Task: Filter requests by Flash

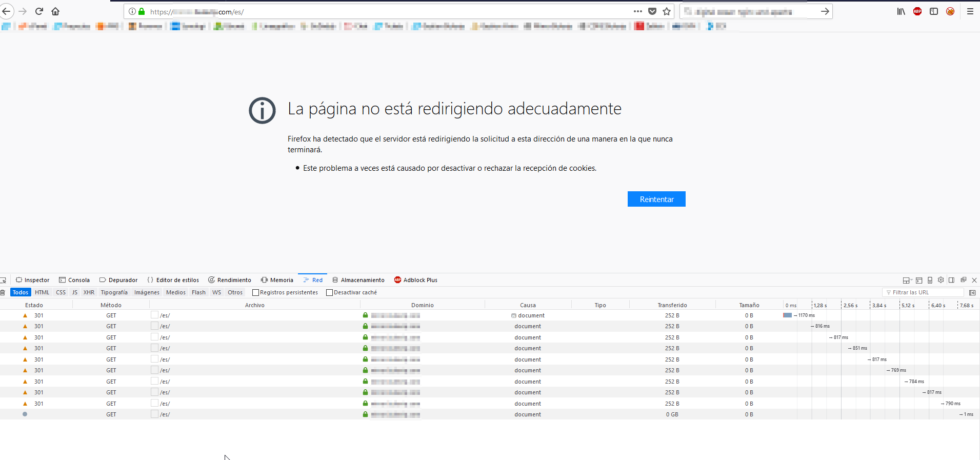Action: [x=198, y=292]
